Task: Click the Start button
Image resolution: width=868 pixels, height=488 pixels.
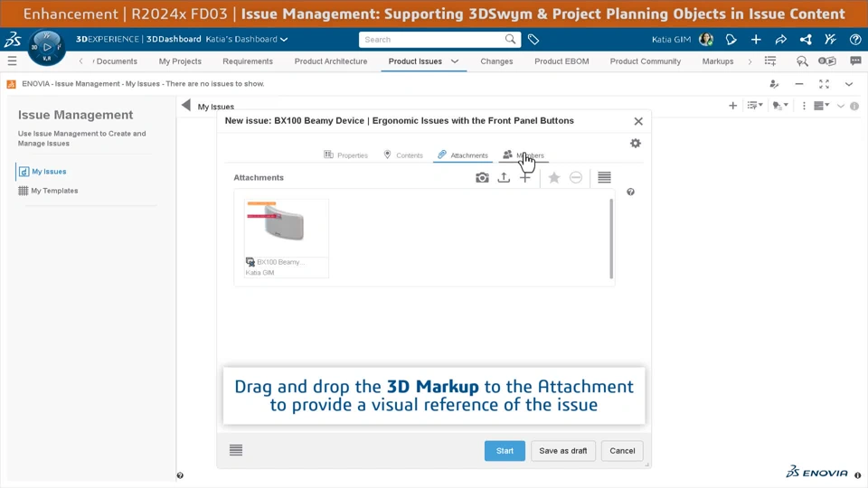Action: (x=505, y=451)
